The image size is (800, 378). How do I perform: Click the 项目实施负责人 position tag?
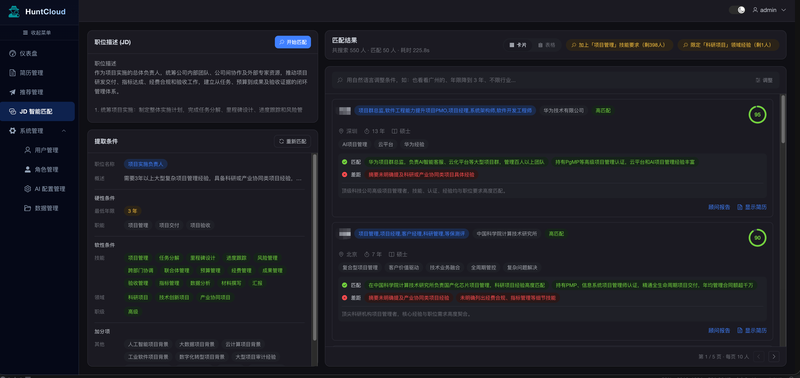point(145,164)
